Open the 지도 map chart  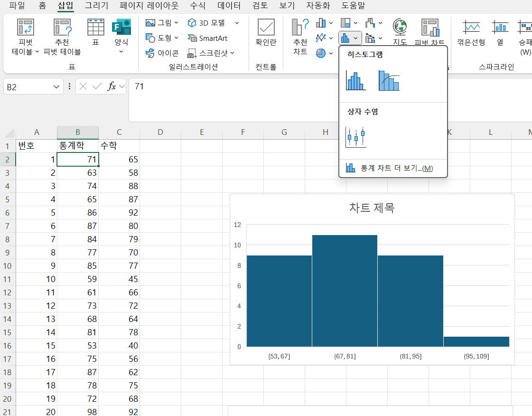pos(400,32)
